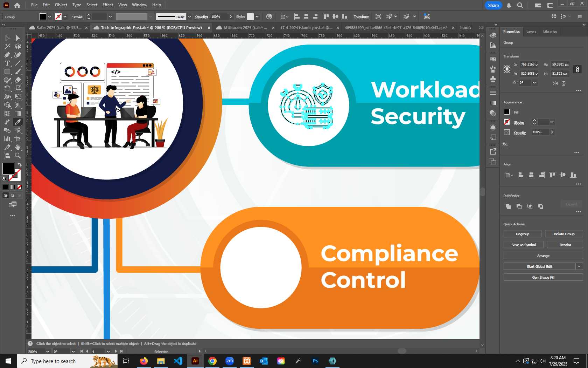Screen dimensions: 588x368
Task: Enable Draw Normal mode
Action: [x=6, y=196]
